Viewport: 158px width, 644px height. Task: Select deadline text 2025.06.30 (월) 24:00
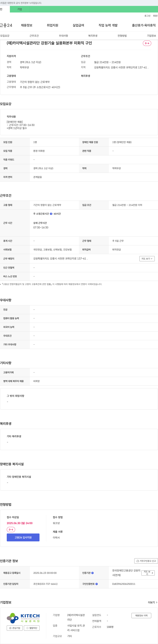pos(19,523)
